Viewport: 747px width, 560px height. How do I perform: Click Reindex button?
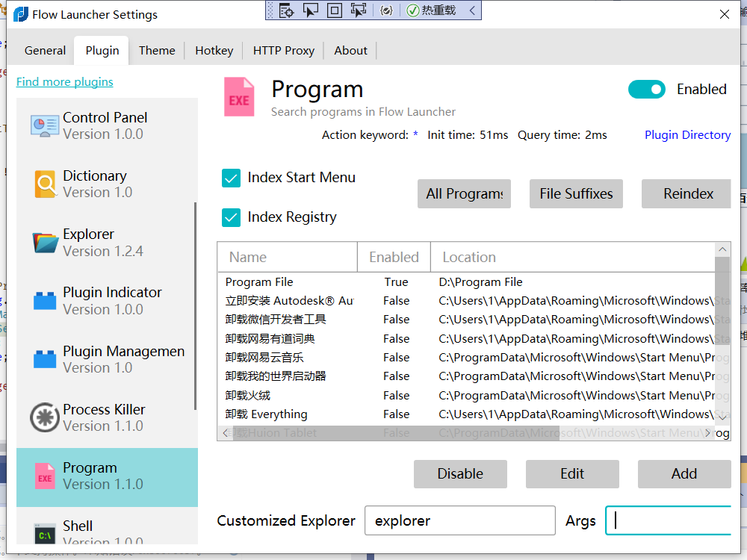[x=686, y=194]
